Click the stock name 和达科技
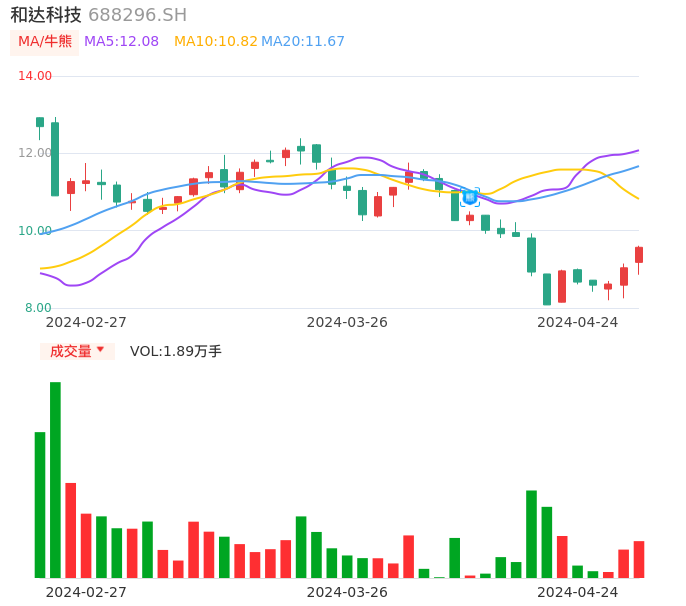Viewport: 686px width, 606px height. [46, 15]
